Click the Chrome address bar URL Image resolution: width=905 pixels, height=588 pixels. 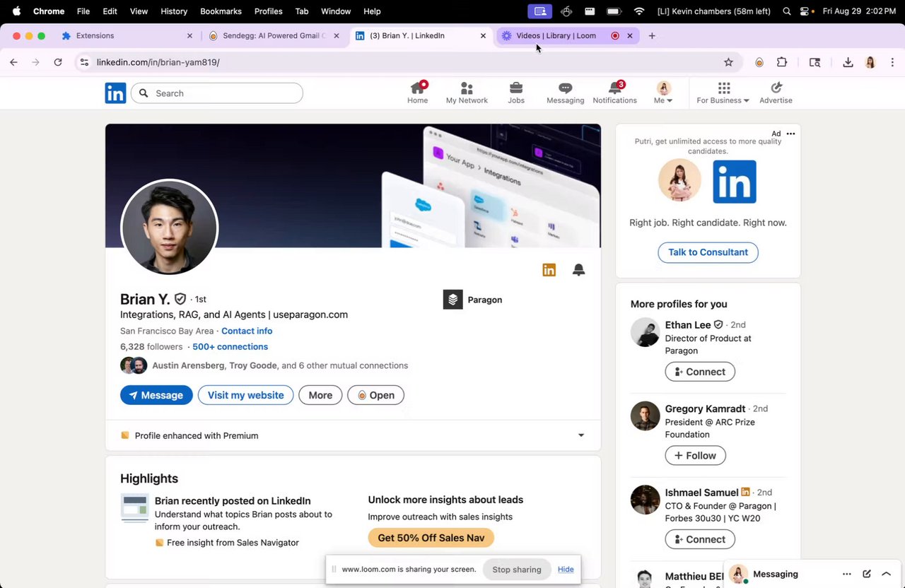click(x=158, y=62)
